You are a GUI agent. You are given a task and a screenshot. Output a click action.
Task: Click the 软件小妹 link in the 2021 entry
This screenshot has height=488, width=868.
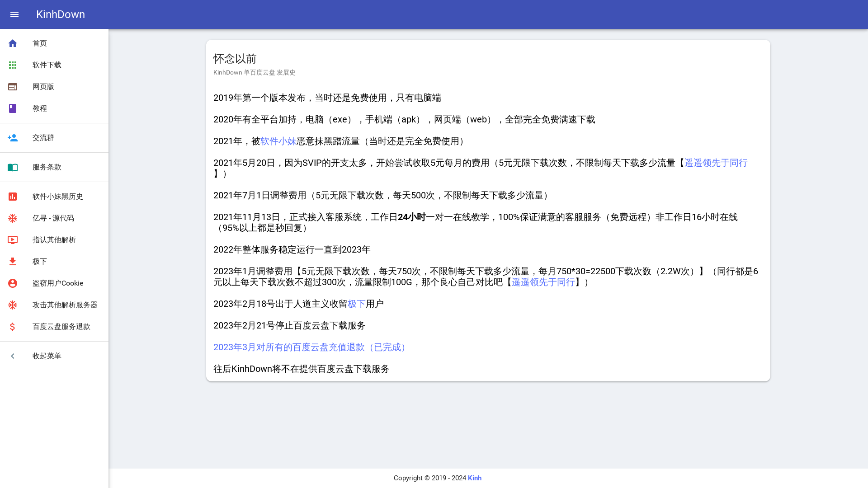[x=278, y=141]
